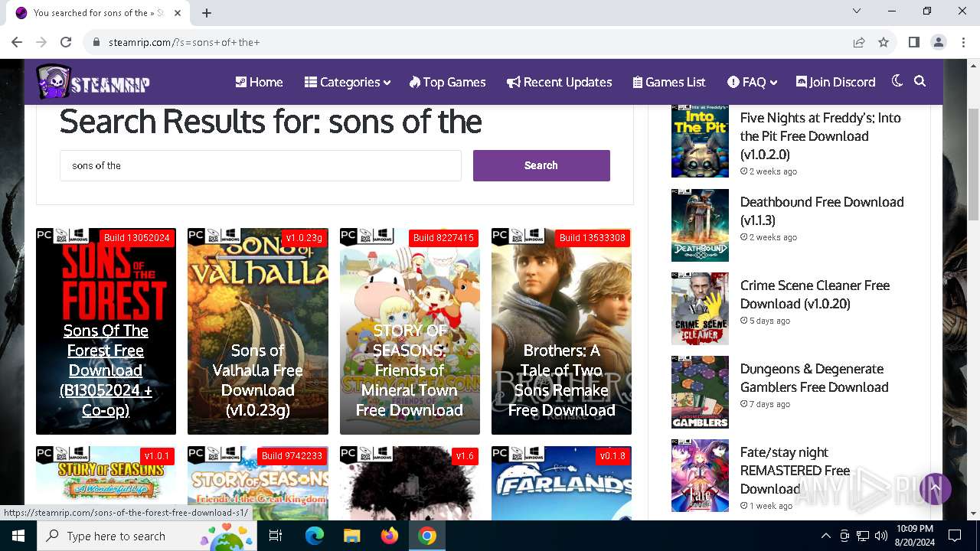Open Task View on taskbar
This screenshot has height=551, width=980.
click(276, 536)
